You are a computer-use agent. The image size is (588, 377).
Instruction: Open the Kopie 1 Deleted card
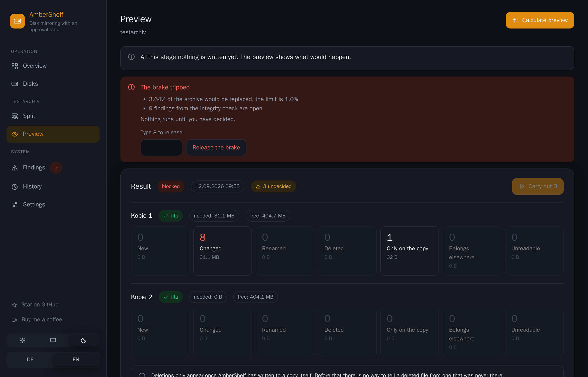click(347, 251)
